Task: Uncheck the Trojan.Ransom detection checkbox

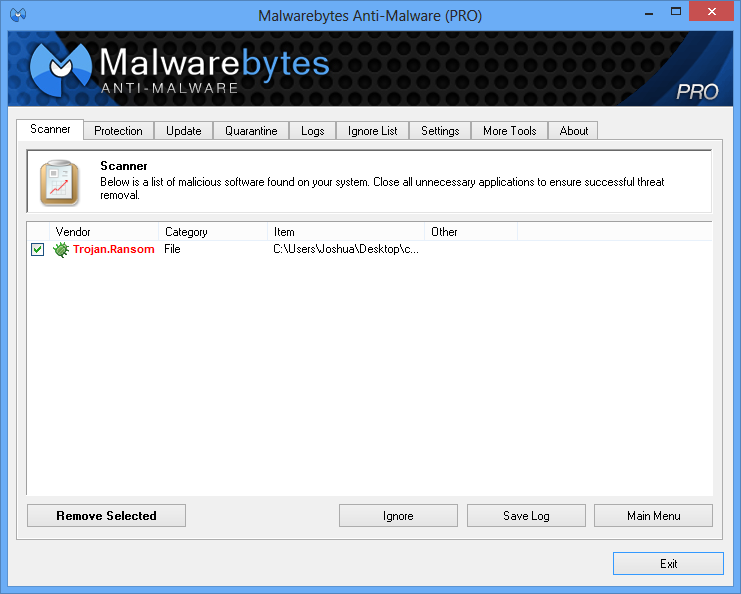Action: coord(37,250)
